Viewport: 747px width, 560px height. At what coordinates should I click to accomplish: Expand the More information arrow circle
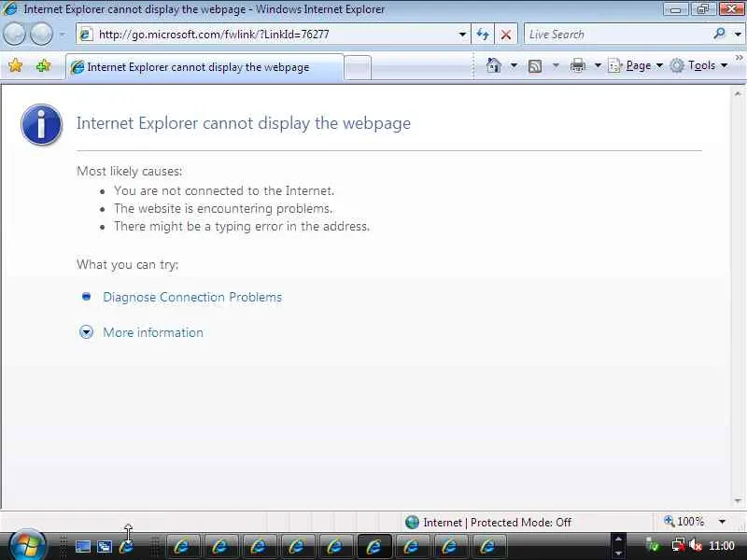click(x=86, y=332)
